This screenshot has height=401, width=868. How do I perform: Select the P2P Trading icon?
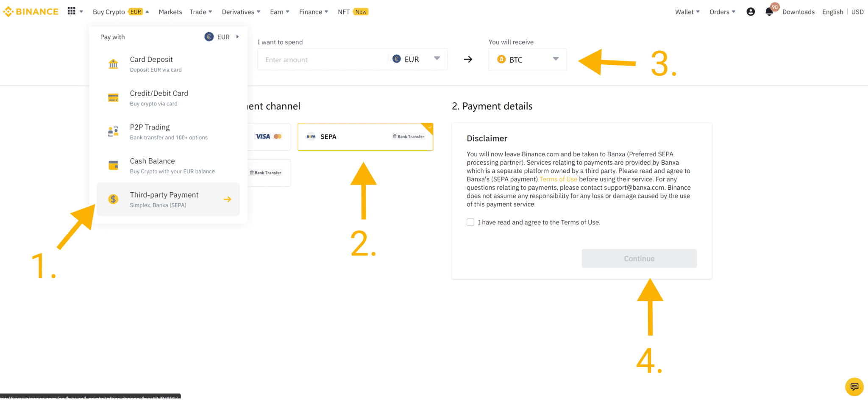[113, 132]
